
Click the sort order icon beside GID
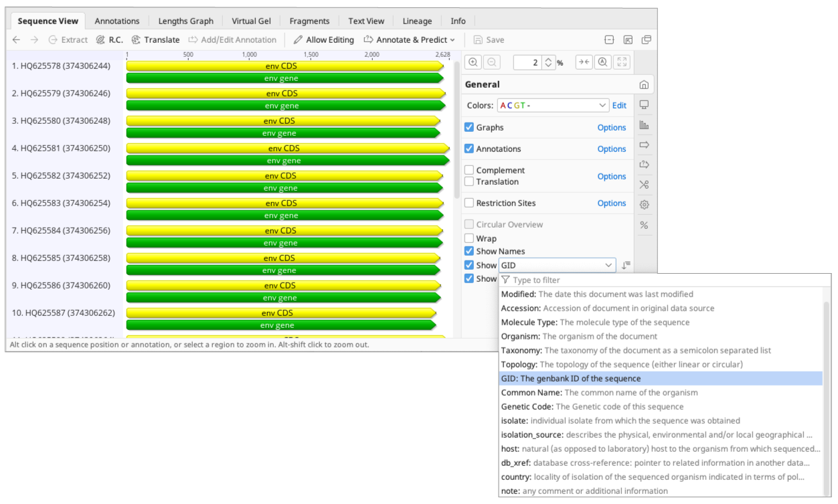[626, 265]
